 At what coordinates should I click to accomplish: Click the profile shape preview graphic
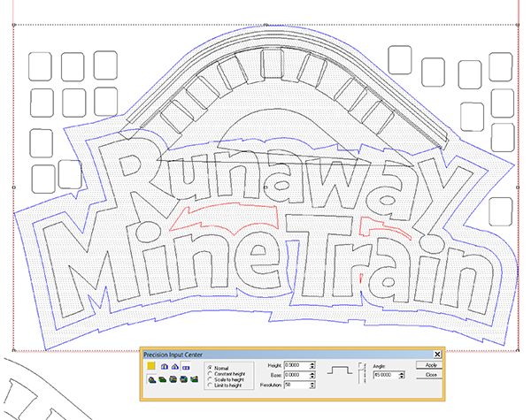click(x=340, y=370)
